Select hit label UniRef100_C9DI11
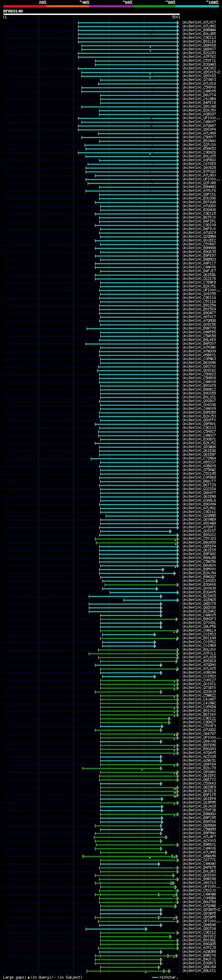 199,512
